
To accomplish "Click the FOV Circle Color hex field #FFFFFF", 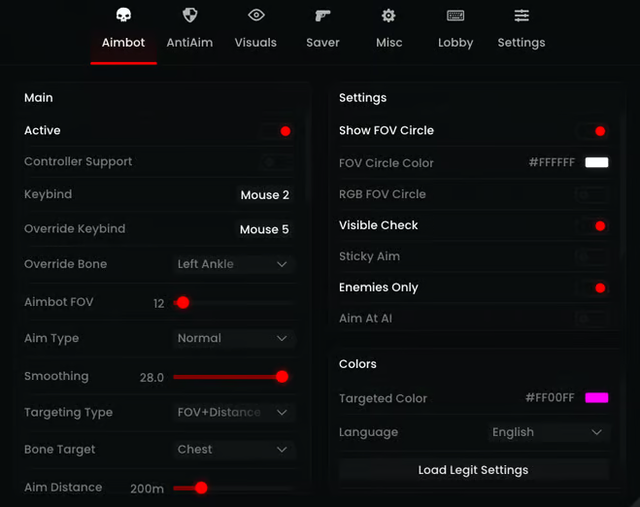I will pos(552,162).
